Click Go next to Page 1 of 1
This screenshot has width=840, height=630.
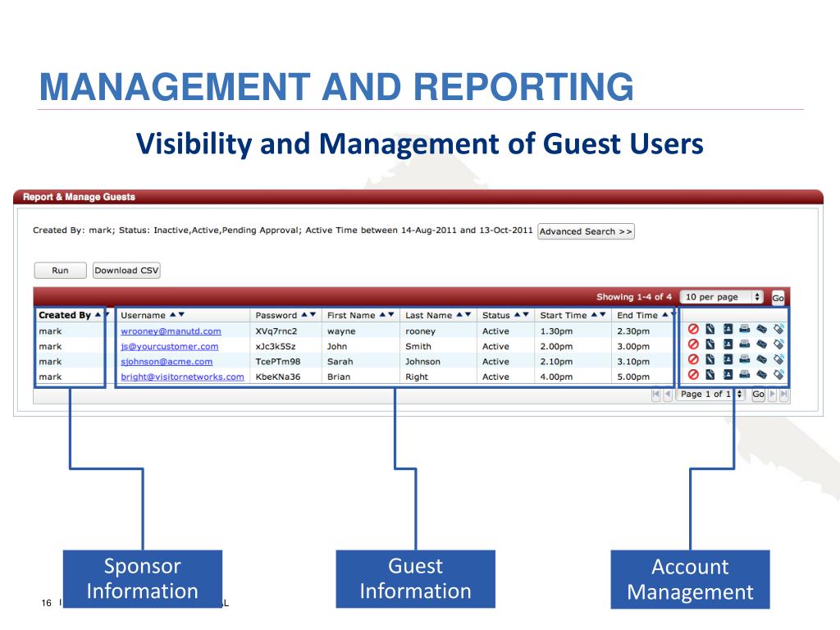(x=758, y=395)
